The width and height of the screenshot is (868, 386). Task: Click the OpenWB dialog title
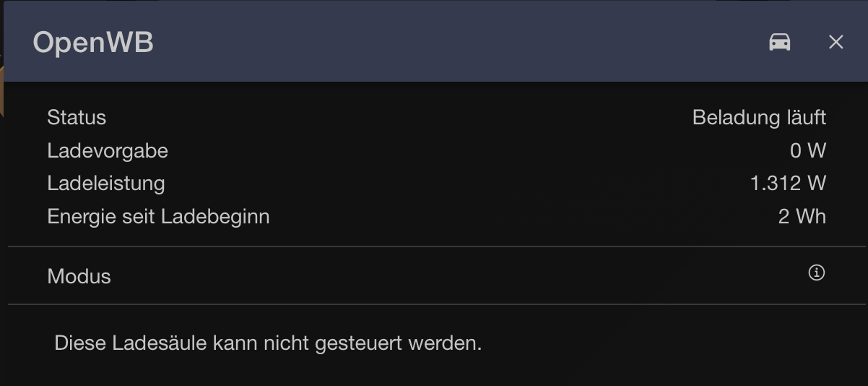point(93,43)
